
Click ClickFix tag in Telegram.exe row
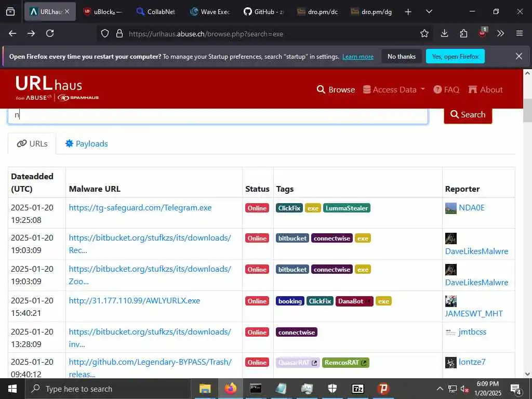(x=289, y=208)
